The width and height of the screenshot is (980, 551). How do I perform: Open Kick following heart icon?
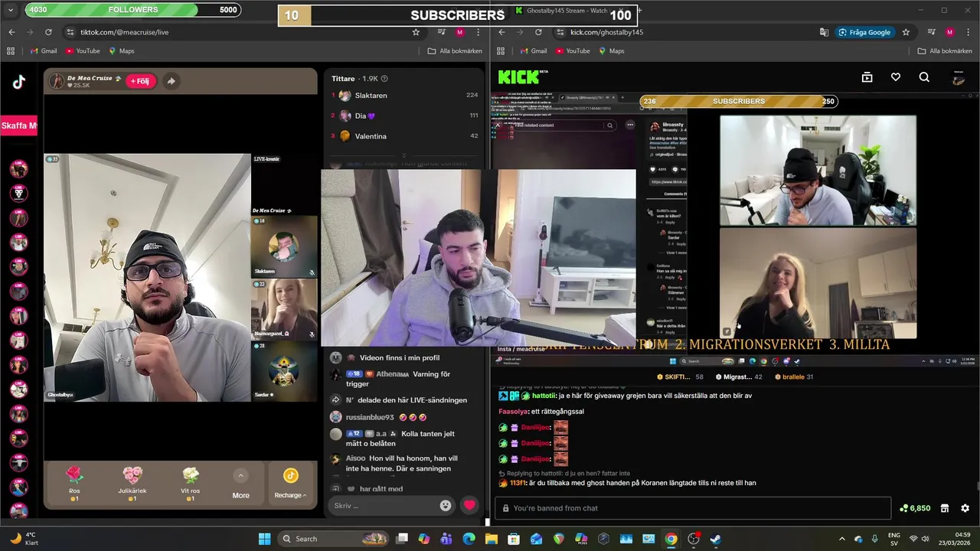tap(896, 77)
